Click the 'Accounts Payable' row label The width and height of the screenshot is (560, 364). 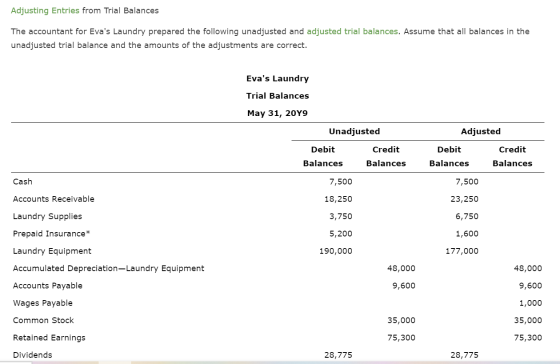click(x=48, y=286)
